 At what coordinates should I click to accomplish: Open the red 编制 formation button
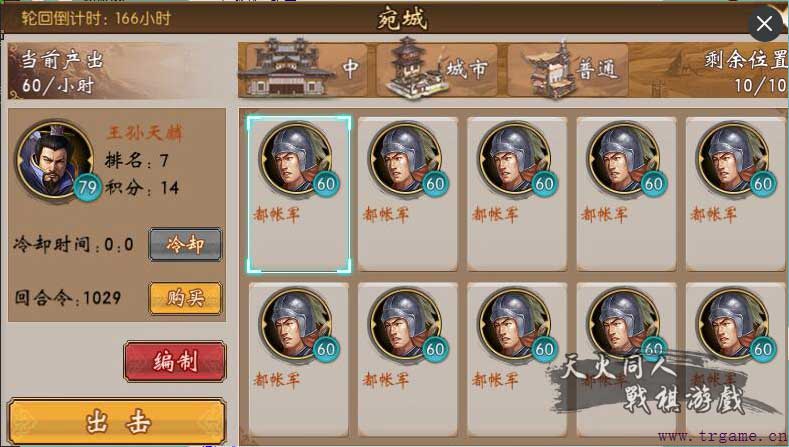click(175, 361)
